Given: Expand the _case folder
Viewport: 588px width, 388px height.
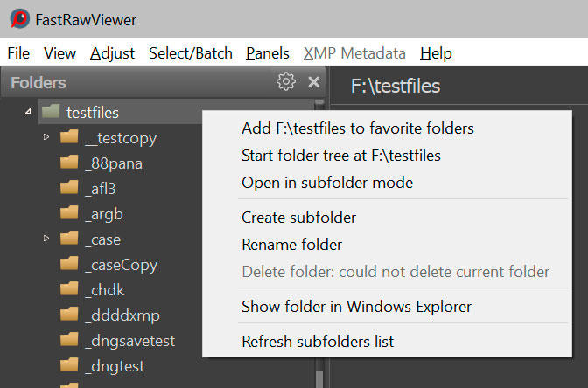Looking at the screenshot, I should [46, 239].
